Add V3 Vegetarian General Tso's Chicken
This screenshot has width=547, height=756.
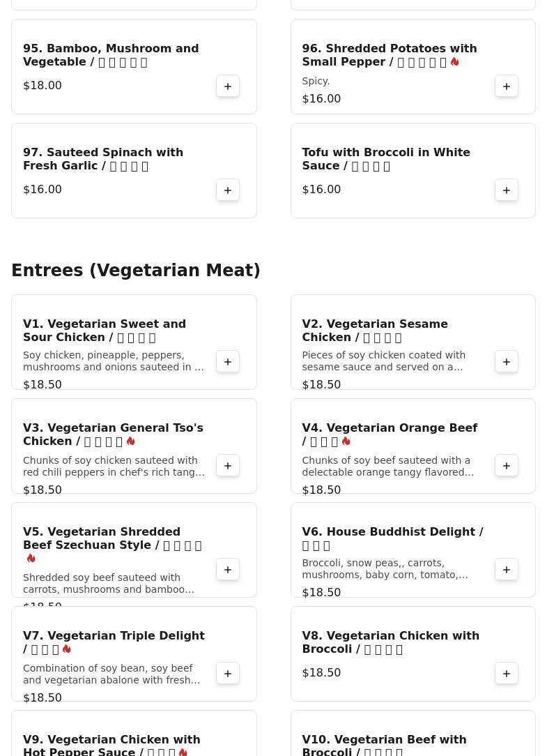(228, 465)
